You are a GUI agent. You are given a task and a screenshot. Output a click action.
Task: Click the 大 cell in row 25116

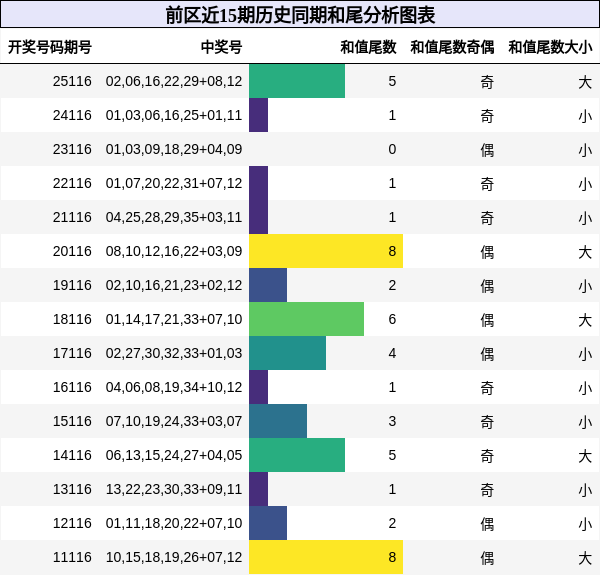click(585, 82)
